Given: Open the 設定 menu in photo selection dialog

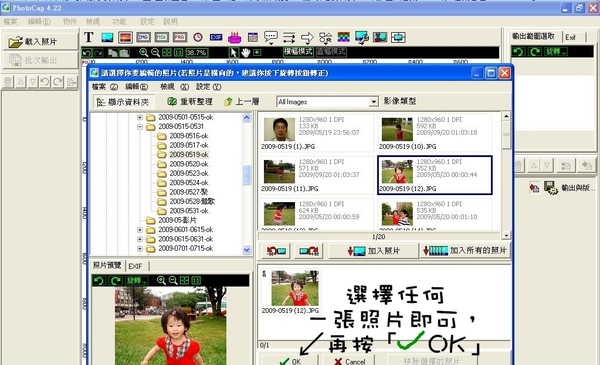Looking at the screenshot, I should tap(209, 87).
